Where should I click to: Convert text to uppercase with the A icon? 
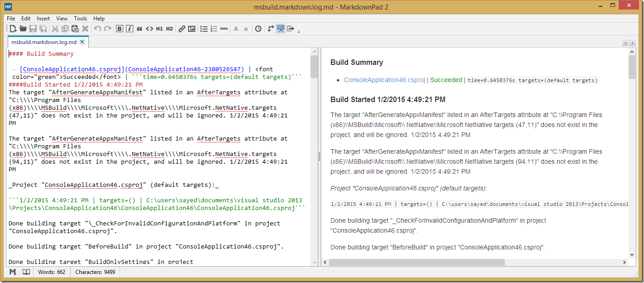[236, 29]
